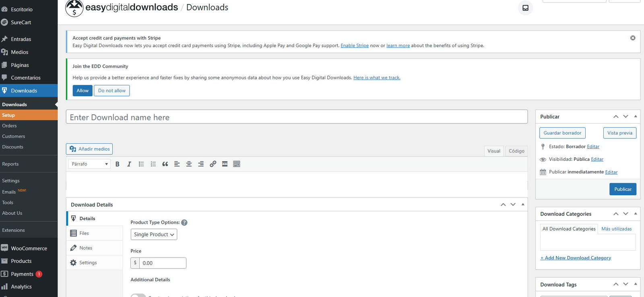The height and width of the screenshot is (297, 644).
Task: Click the Do not allow button
Action: pos(112,91)
